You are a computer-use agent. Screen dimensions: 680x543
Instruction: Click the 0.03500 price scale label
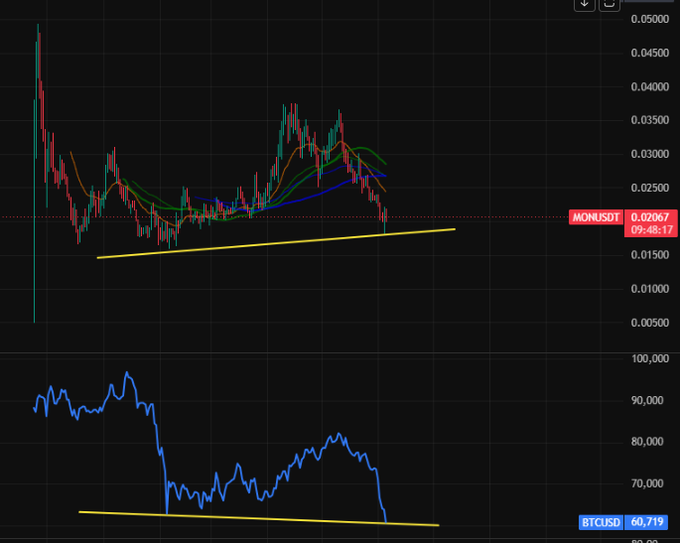650,120
